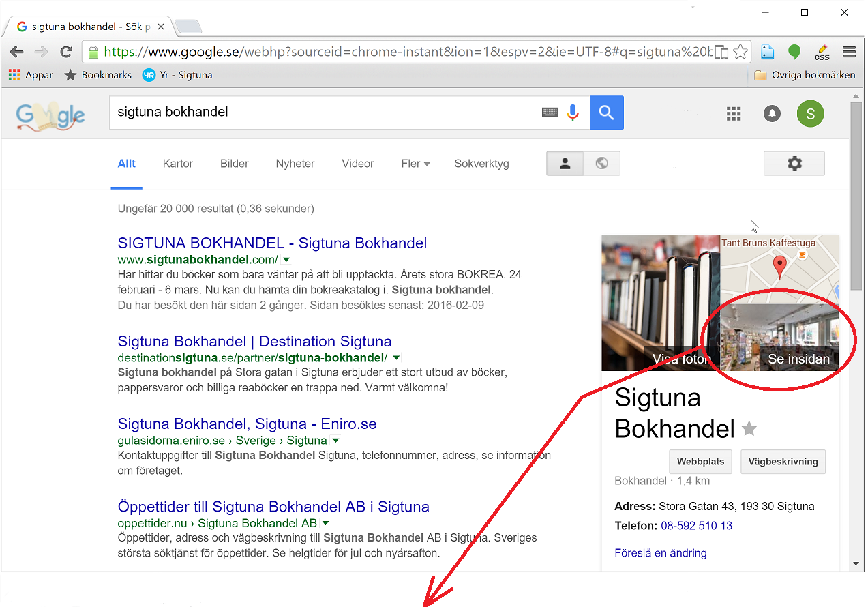The width and height of the screenshot is (868, 607).
Task: Expand the Fler dropdown
Action: (416, 164)
